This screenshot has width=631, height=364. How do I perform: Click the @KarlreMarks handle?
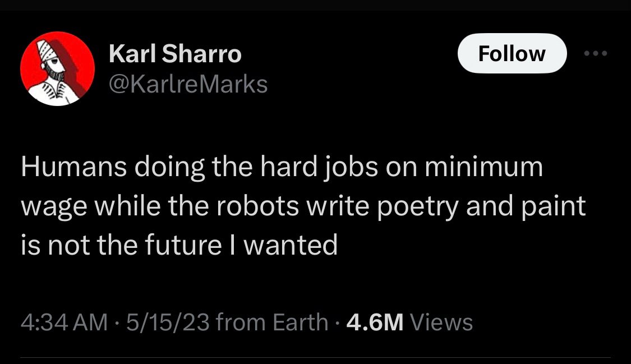coord(188,84)
